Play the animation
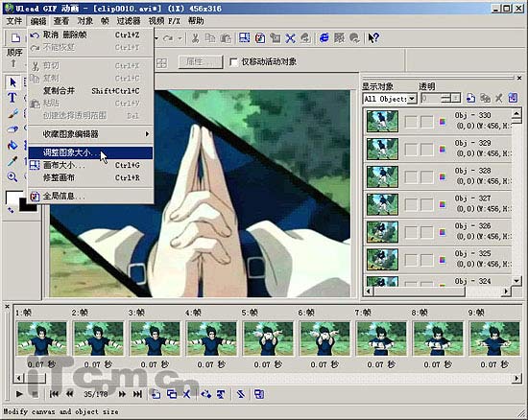Screen dimensions: 528x420 click(19, 394)
